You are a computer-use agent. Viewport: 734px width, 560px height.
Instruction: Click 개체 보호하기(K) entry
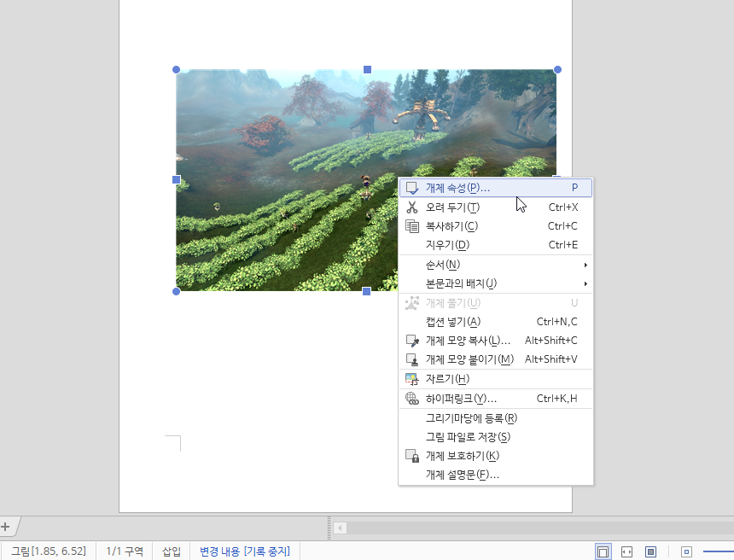point(496,456)
